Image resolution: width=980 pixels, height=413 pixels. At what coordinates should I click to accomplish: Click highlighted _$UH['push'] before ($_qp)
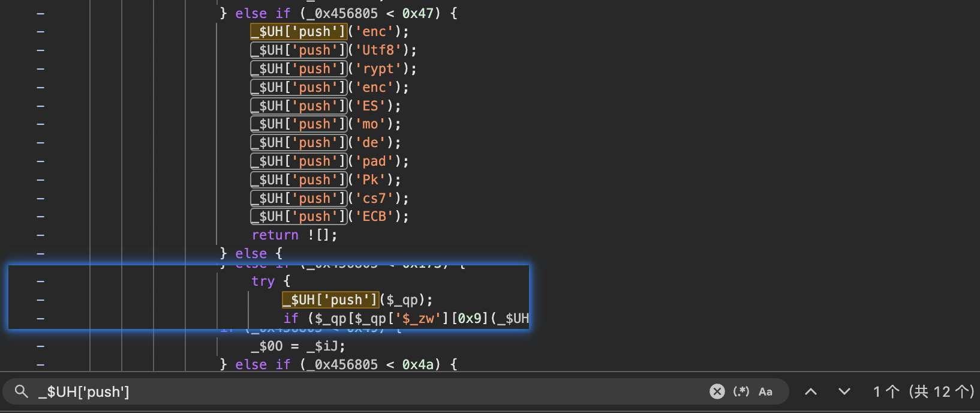[330, 300]
